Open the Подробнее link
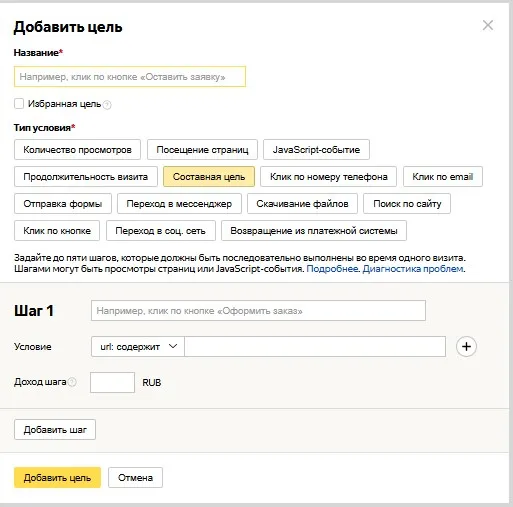The image size is (513, 507). (x=332, y=269)
